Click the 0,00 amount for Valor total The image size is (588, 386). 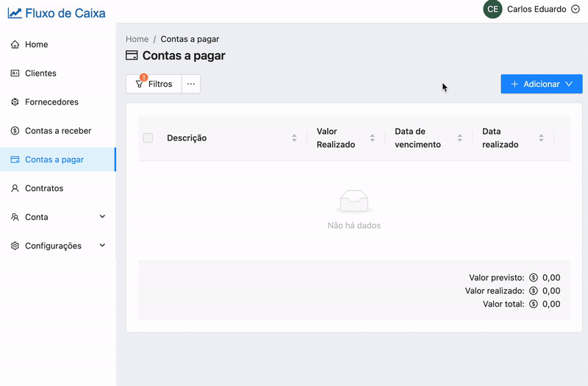pyautogui.click(x=551, y=304)
